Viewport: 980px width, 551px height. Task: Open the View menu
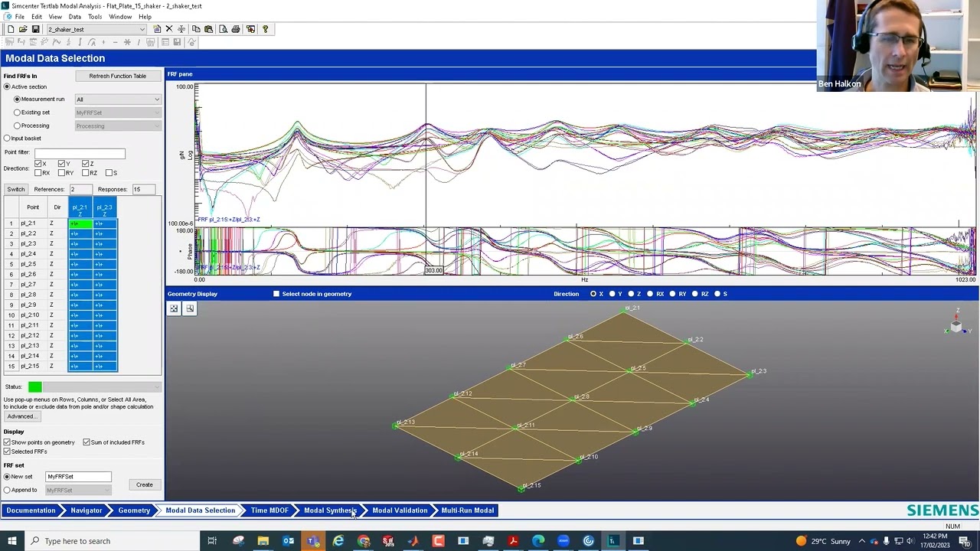coord(55,16)
